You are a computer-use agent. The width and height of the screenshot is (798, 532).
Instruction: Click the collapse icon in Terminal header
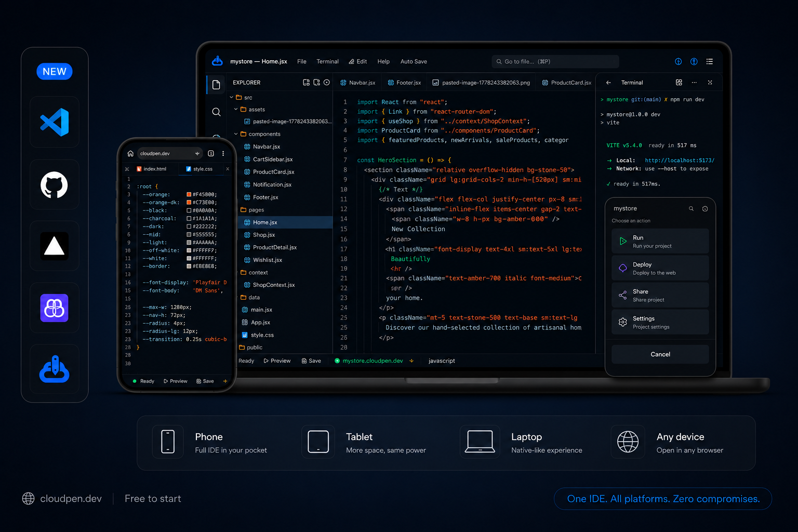click(710, 83)
